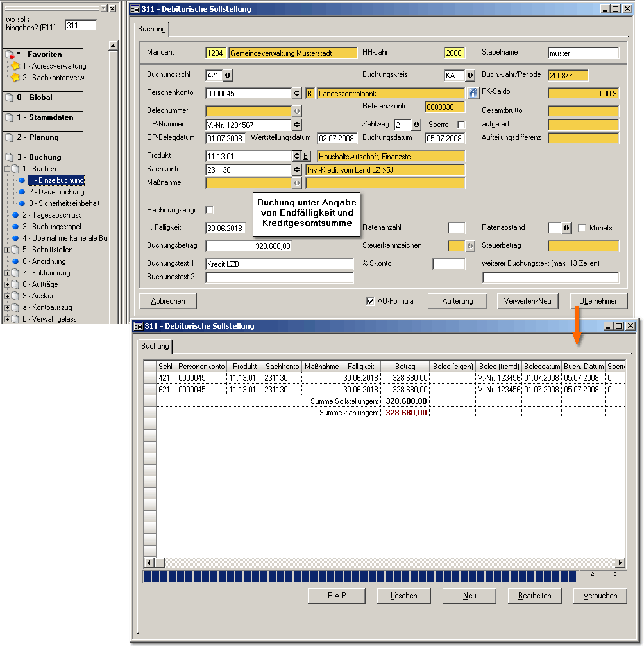
Task: Select Dauerbuchung in the navigation tree
Action: coord(62,192)
